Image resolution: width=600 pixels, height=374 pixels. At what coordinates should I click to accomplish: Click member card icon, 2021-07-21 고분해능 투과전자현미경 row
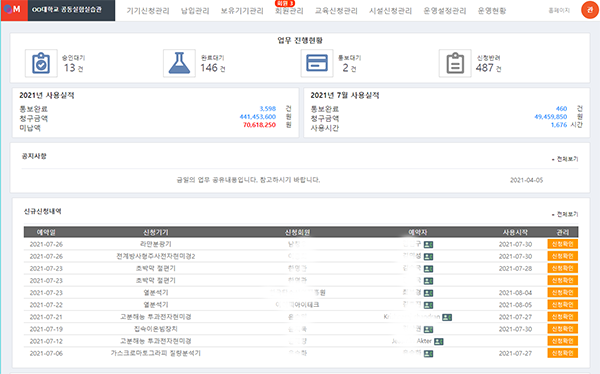447,317
